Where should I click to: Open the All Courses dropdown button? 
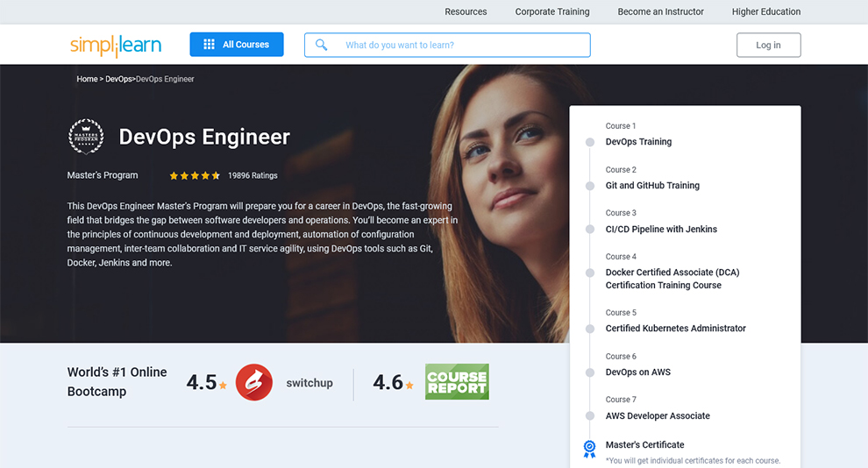(237, 44)
